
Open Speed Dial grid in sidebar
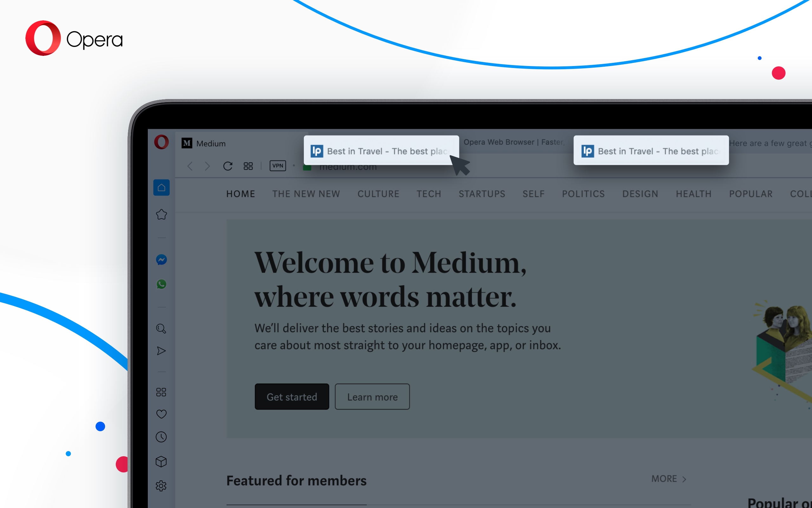click(161, 392)
